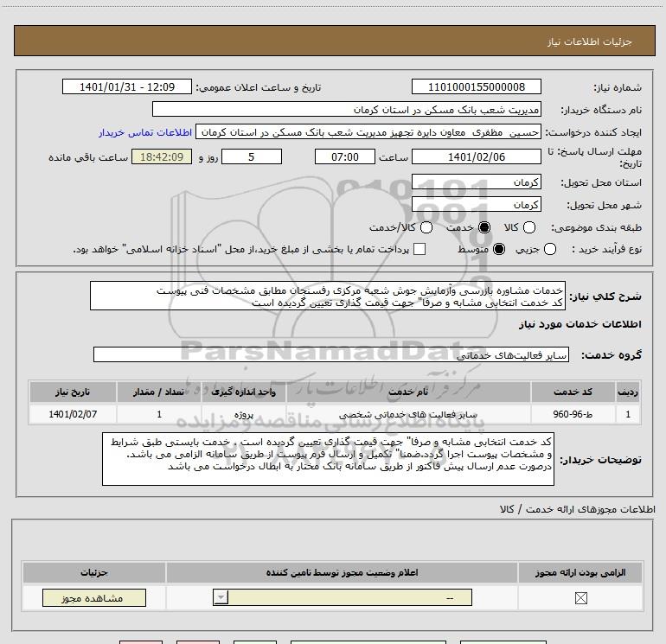Viewport: 666px width, 644px height.
Task: Open the license status dropdown arrow
Action: [x=221, y=597]
